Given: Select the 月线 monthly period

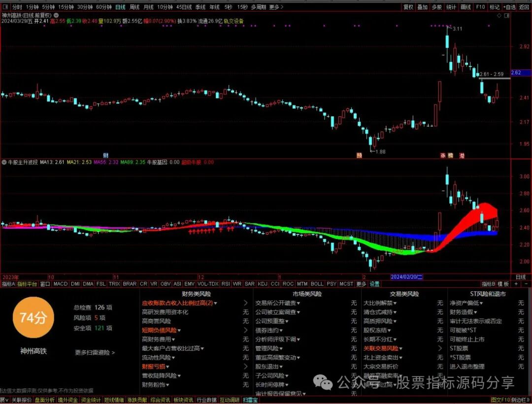Looking at the screenshot, I should 148,7.
